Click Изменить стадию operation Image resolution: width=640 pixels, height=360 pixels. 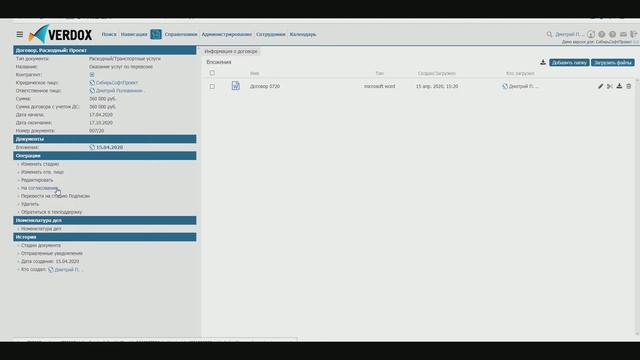pos(40,164)
